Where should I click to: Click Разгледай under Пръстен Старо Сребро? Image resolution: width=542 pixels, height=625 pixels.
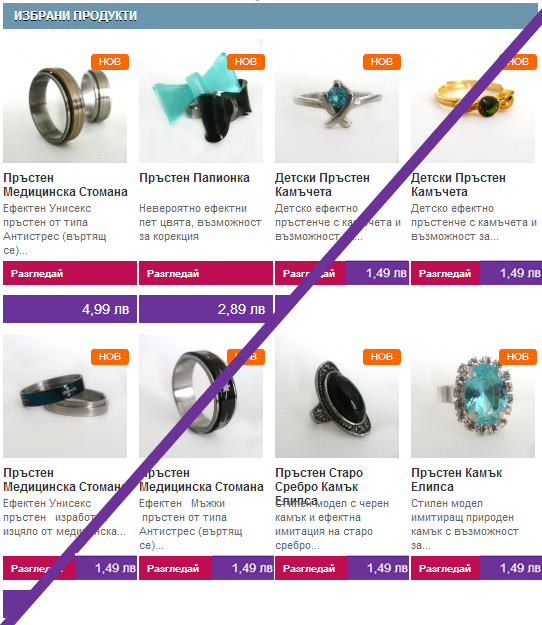[x=311, y=568]
